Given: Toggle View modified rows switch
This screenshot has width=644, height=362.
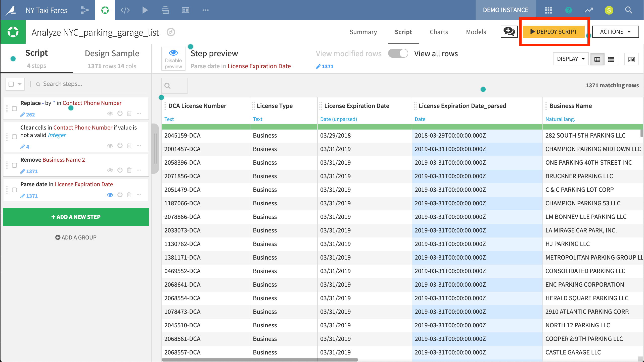Looking at the screenshot, I should pos(398,53).
